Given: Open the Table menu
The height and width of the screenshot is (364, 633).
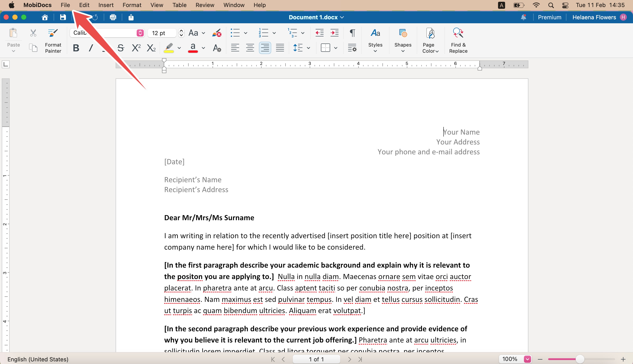Looking at the screenshot, I should coord(180,5).
